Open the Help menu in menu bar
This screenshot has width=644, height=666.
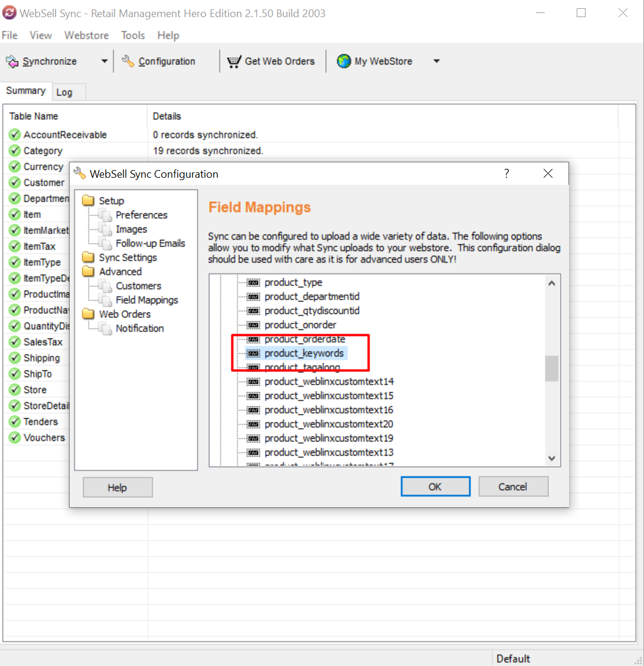pyautogui.click(x=168, y=35)
